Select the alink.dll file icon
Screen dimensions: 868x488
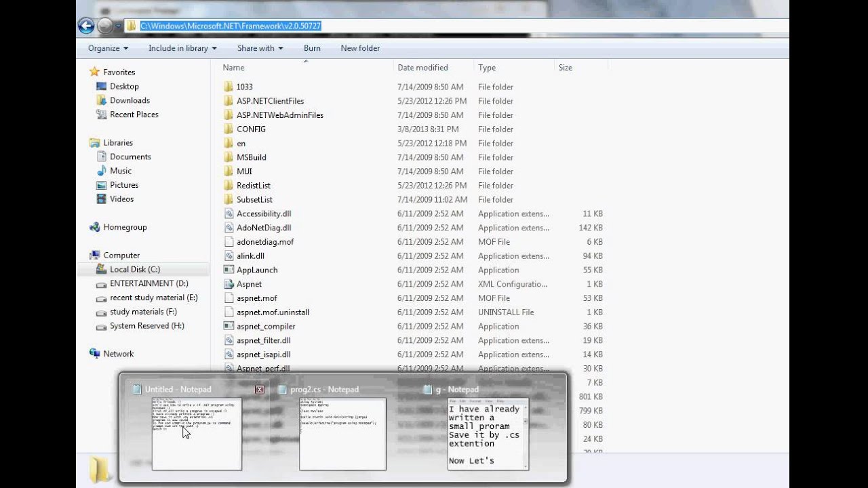point(229,256)
